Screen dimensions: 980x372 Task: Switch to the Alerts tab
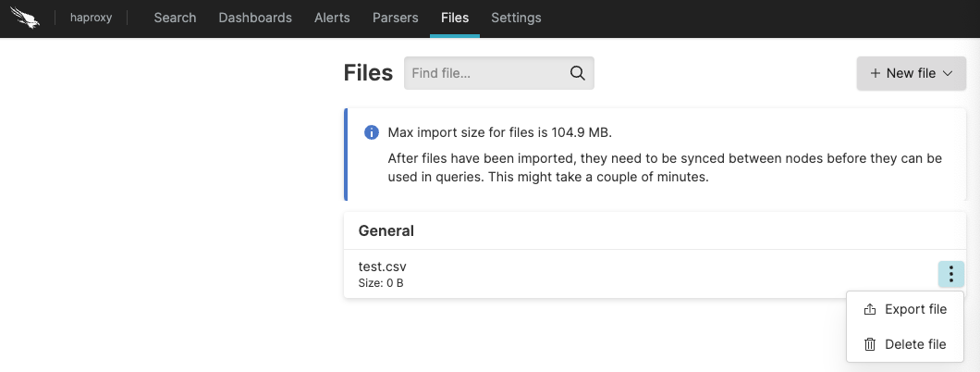332,19
